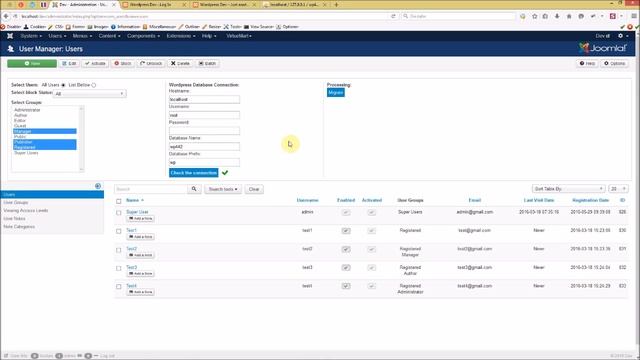Screen dimensions: 640x360
Task: Select the List Below radio button
Action: tap(94, 85)
